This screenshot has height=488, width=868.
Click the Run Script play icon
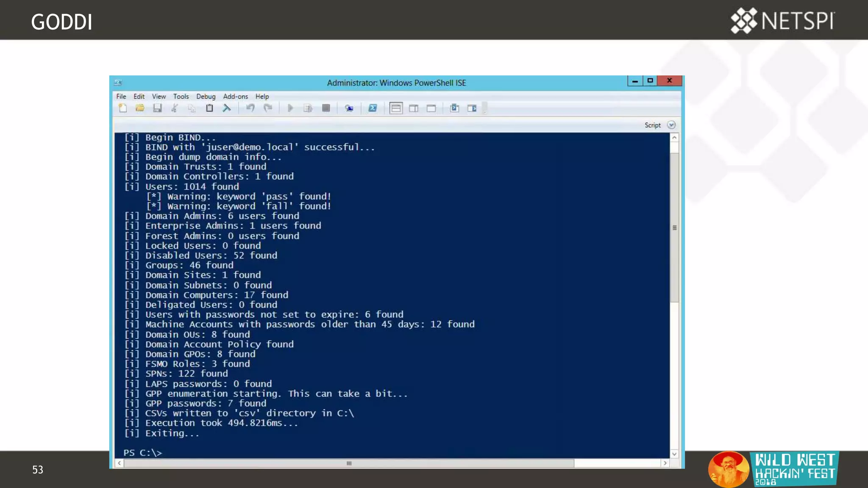[x=290, y=108]
